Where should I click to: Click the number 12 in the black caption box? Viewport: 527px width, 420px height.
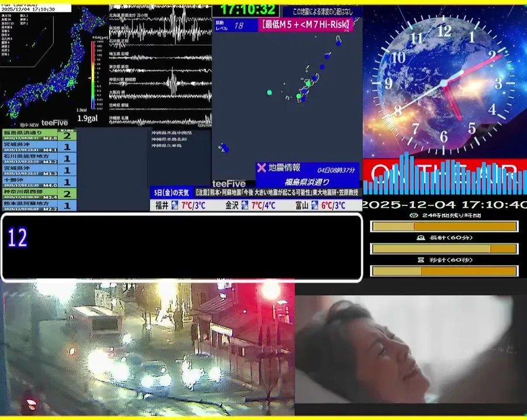click(18, 237)
